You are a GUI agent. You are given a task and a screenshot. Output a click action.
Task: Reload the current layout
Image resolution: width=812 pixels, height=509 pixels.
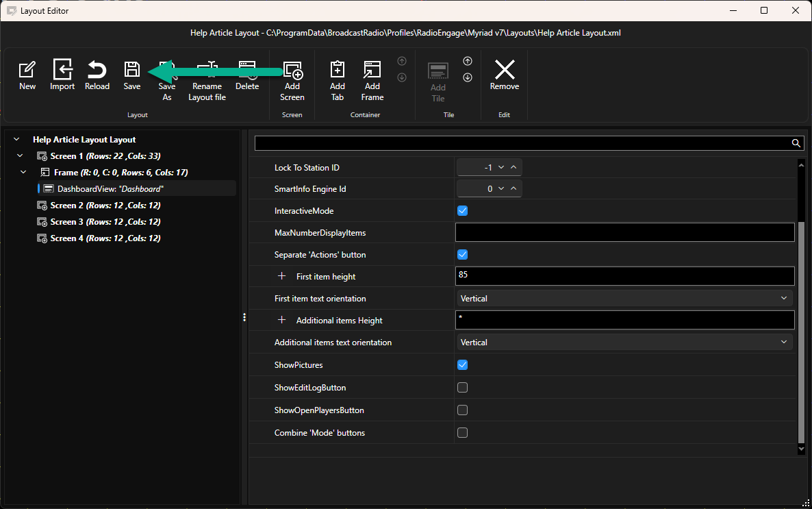click(x=97, y=69)
